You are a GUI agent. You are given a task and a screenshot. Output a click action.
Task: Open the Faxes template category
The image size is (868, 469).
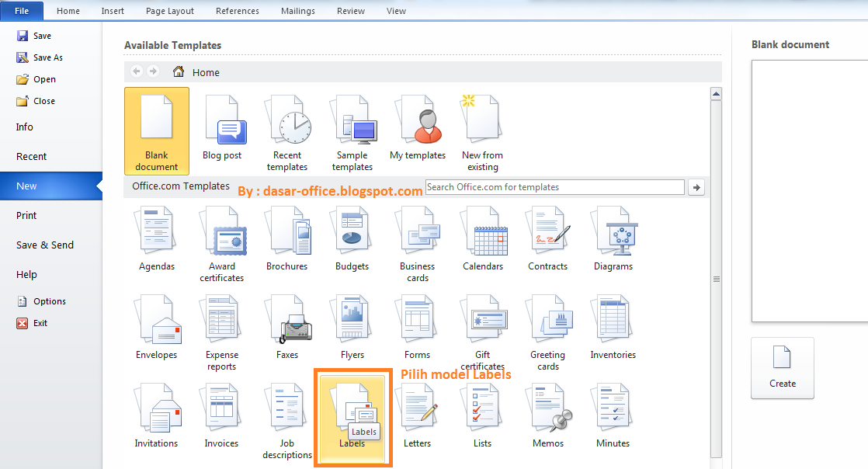pos(286,328)
